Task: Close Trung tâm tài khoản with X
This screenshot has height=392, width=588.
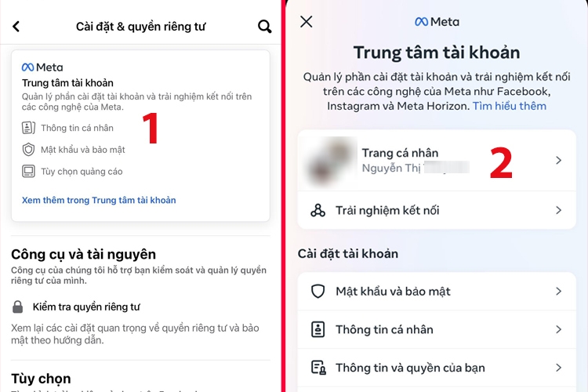Action: (307, 22)
